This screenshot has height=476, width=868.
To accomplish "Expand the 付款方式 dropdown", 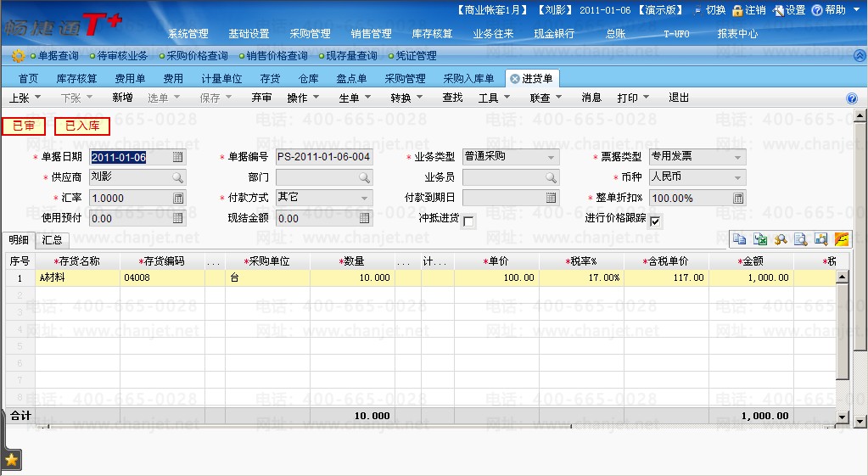I will click(x=365, y=198).
